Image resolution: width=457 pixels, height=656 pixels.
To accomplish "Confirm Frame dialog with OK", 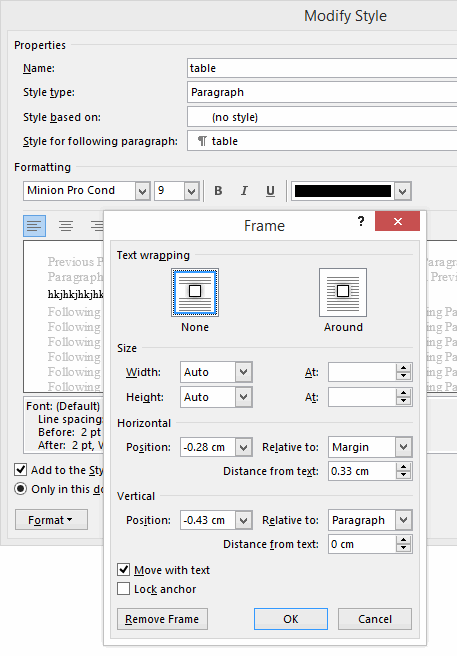I will pyautogui.click(x=291, y=619).
